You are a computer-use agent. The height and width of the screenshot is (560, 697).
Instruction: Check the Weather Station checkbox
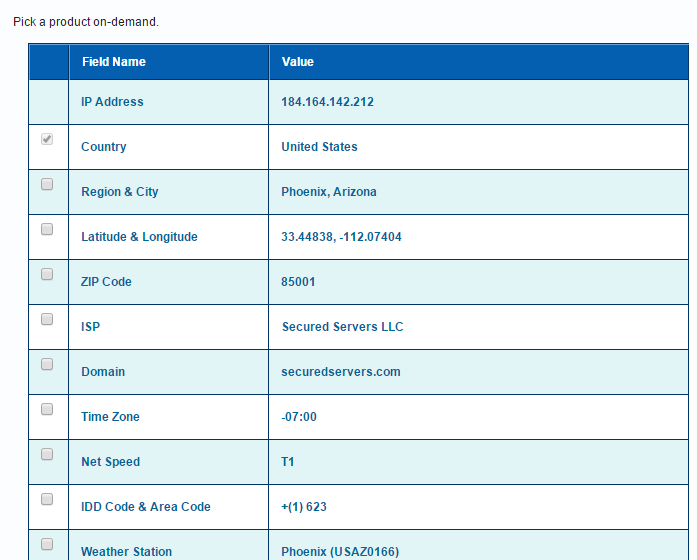coord(47,544)
